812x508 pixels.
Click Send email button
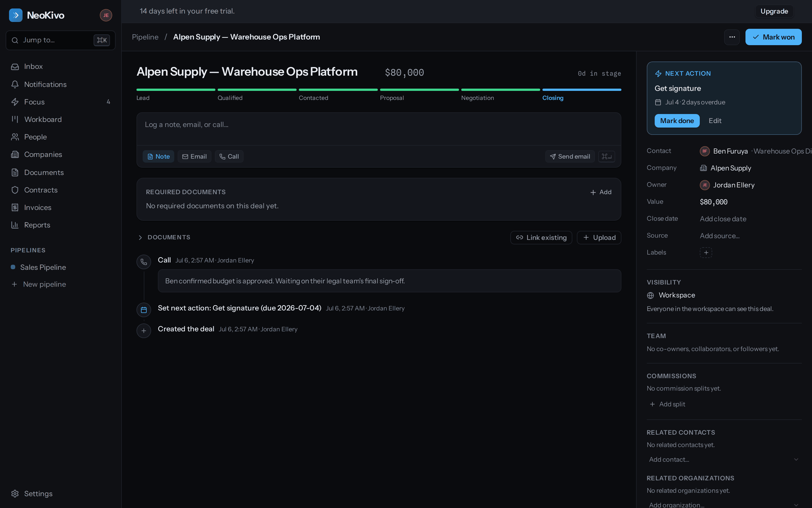[x=570, y=157]
